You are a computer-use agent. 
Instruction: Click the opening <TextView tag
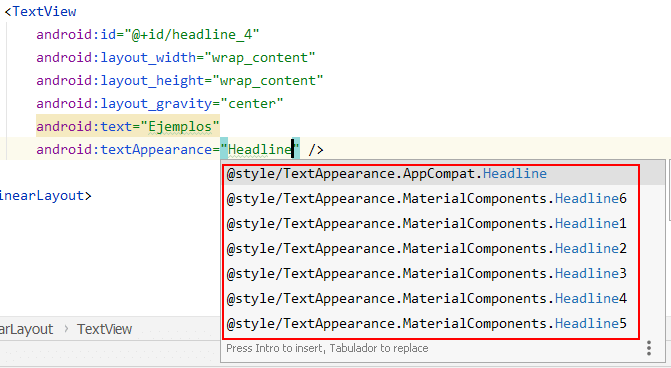tap(40, 12)
